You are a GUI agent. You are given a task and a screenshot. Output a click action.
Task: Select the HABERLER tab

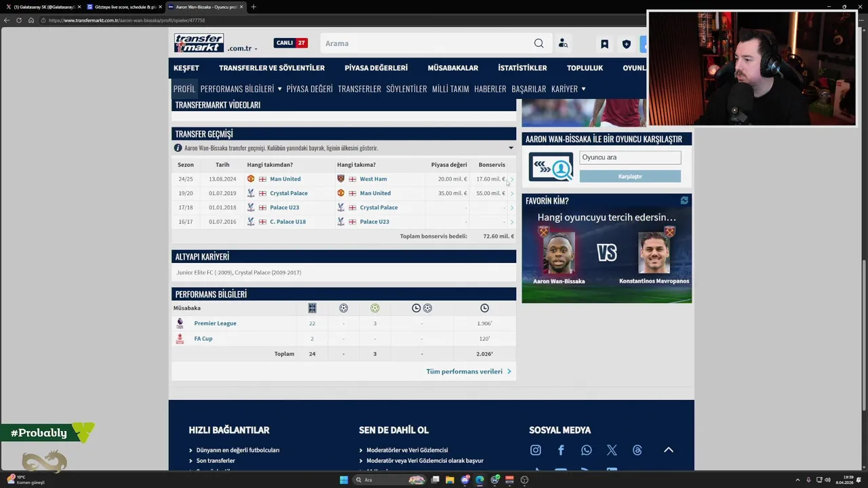click(490, 89)
